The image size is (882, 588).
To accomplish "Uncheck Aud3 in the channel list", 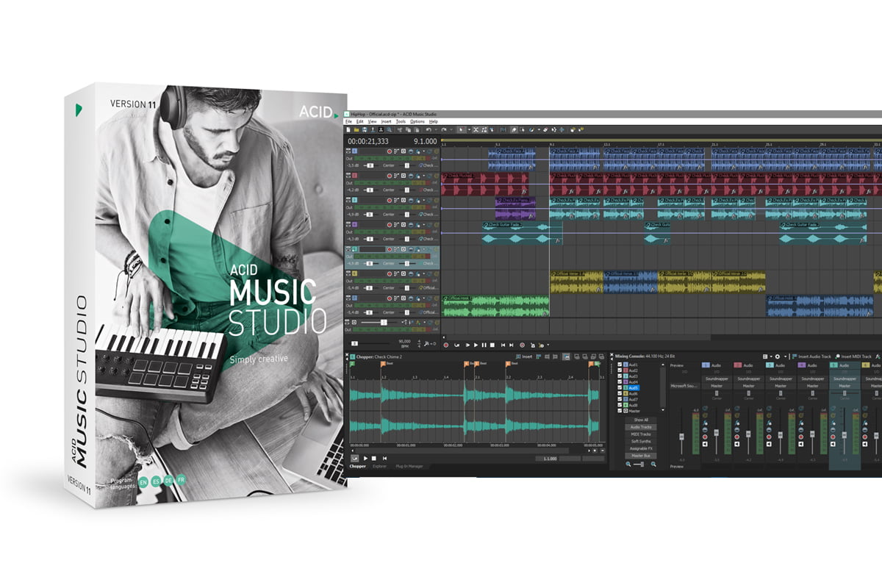I will click(x=620, y=376).
